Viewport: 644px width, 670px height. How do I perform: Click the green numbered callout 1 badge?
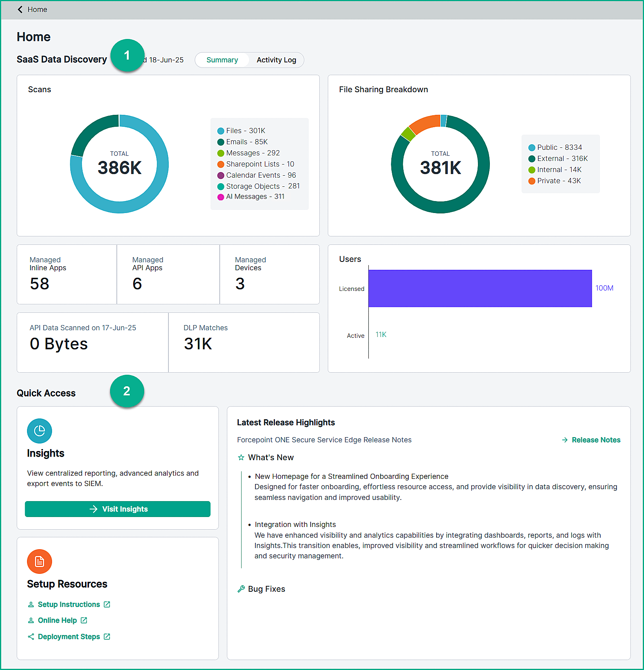pyautogui.click(x=127, y=55)
